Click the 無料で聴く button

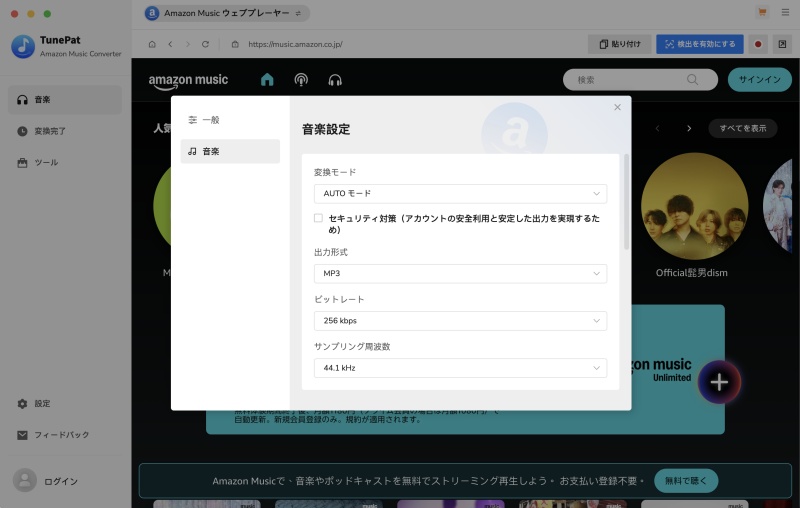tap(686, 480)
